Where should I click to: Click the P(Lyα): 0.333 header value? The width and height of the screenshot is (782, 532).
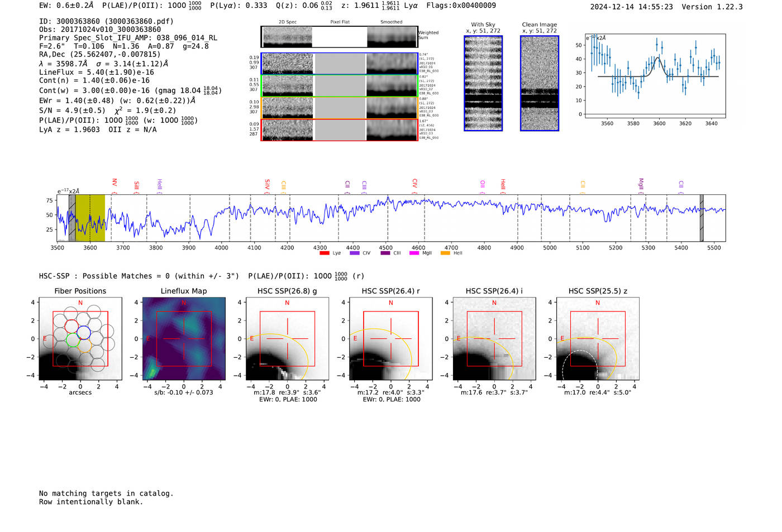(239, 6)
